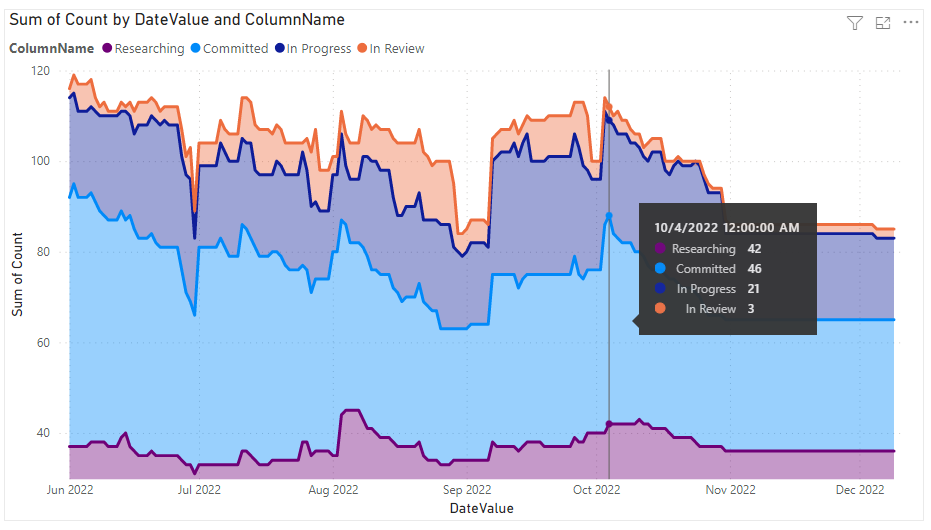Screen dimensions: 931x530
Task: Click the Researching data marker at Oct 4
Action: 609,424
